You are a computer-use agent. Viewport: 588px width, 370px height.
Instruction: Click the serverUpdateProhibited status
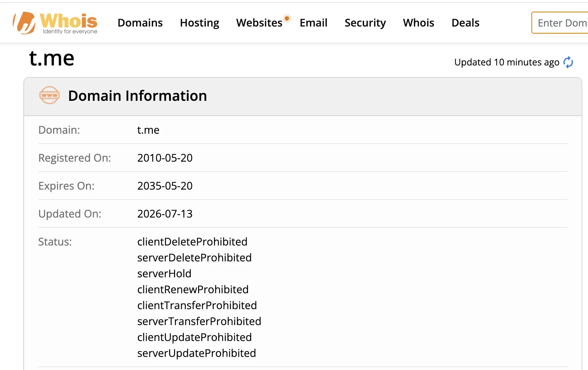click(x=197, y=353)
